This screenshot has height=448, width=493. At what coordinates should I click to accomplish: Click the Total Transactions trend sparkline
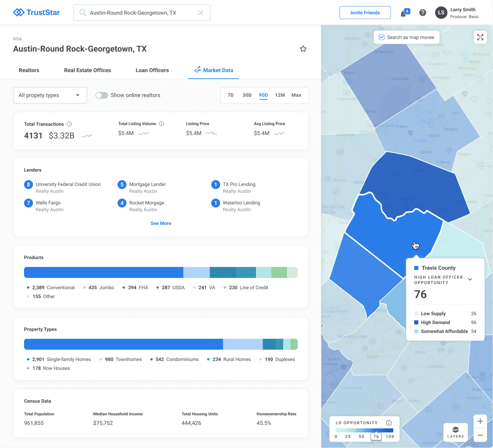pyautogui.click(x=87, y=136)
